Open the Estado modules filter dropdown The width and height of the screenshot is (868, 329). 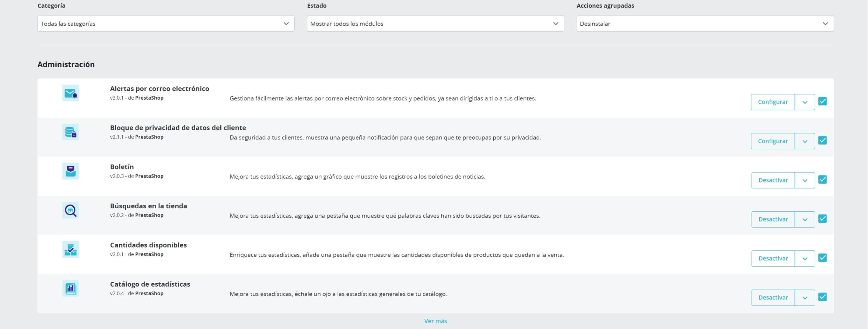pos(435,24)
